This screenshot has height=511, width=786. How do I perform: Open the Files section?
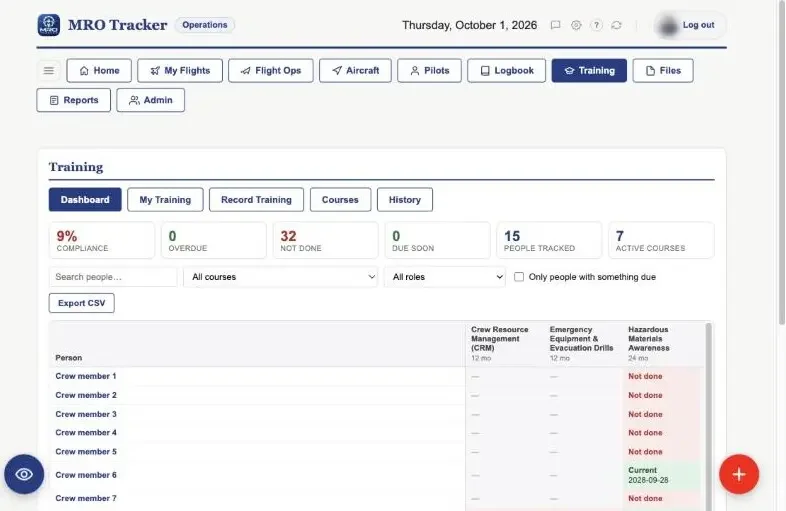tap(663, 71)
